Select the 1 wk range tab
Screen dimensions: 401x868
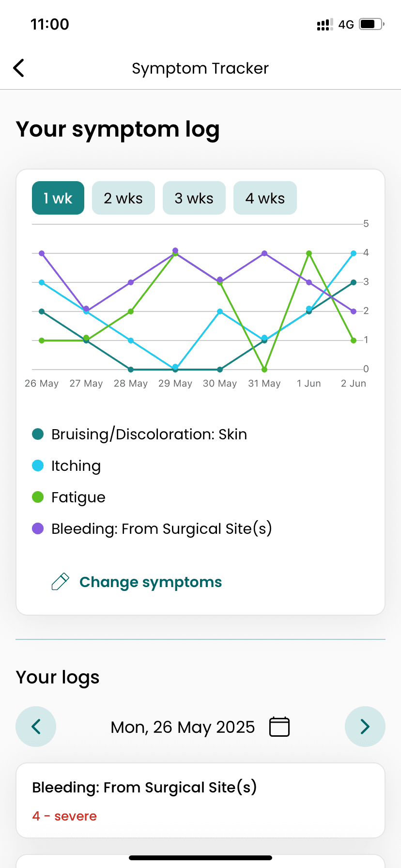point(58,198)
